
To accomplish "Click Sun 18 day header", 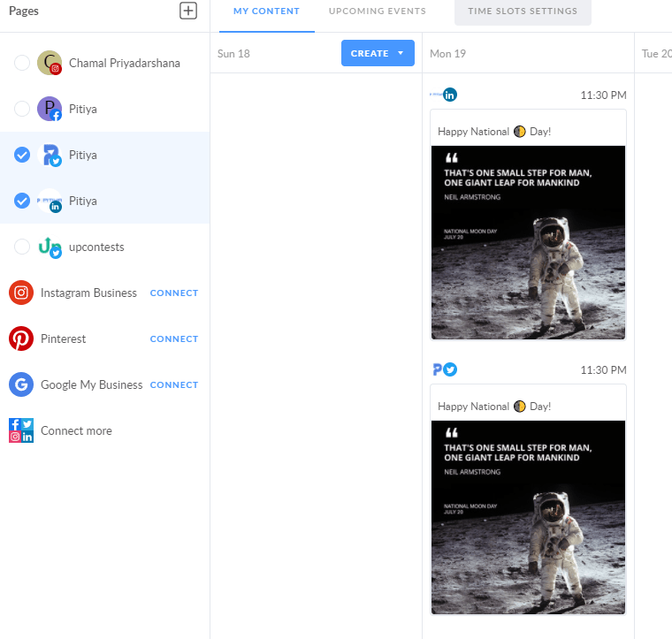I will click(x=233, y=54).
